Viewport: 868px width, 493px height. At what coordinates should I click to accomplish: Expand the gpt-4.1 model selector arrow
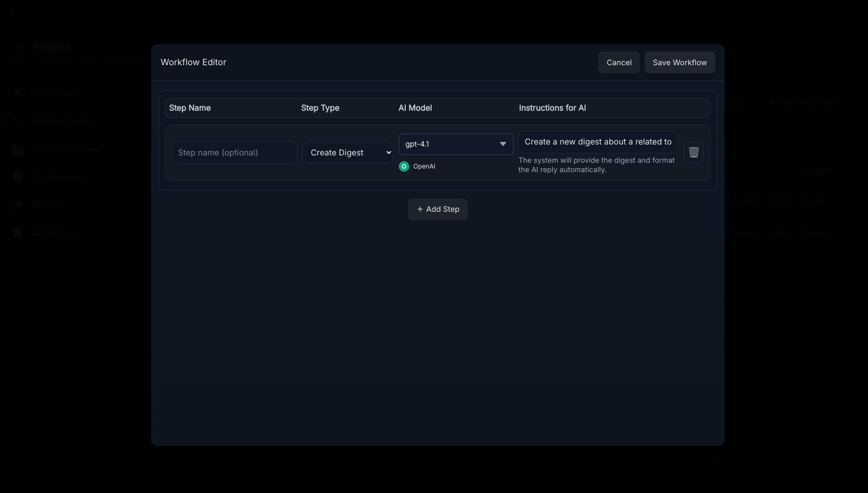(x=503, y=144)
